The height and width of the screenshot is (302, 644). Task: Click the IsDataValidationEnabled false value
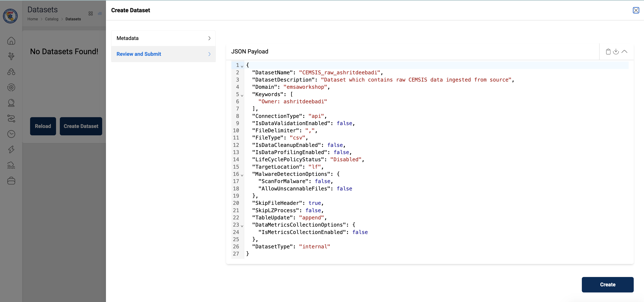344,123
